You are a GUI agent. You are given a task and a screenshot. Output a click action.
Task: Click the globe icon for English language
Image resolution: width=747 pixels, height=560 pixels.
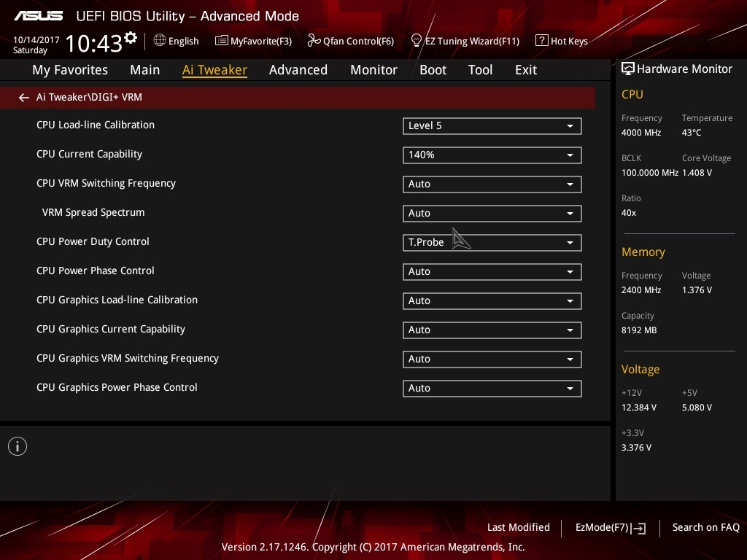(160, 41)
